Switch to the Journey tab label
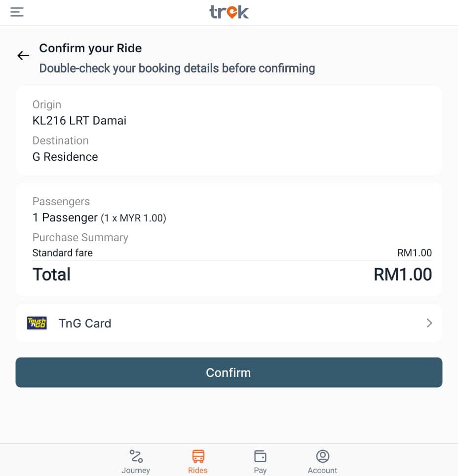Viewport: 458px width, 476px height. [x=136, y=470]
